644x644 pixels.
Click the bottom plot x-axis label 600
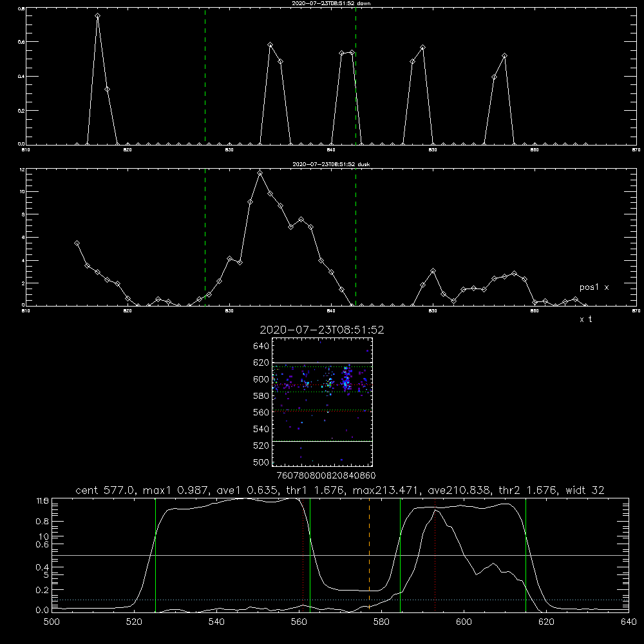[x=464, y=622]
